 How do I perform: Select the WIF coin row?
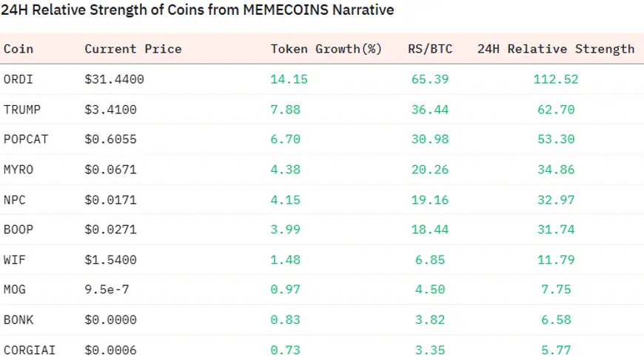[x=15, y=260]
